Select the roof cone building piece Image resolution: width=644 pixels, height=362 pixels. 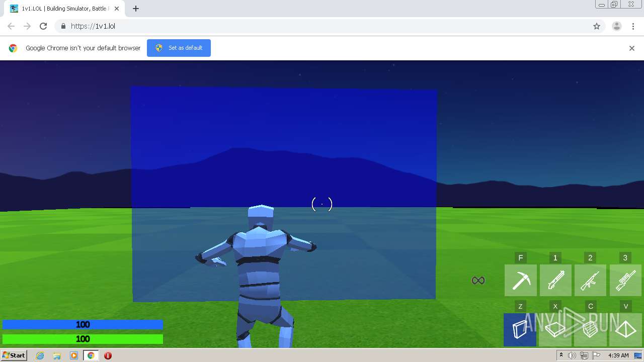(625, 330)
